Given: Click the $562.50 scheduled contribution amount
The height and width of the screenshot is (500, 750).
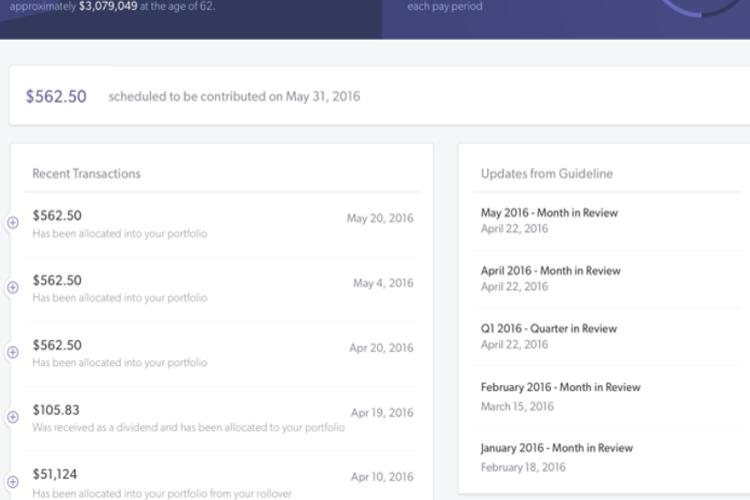Looking at the screenshot, I should [x=56, y=97].
